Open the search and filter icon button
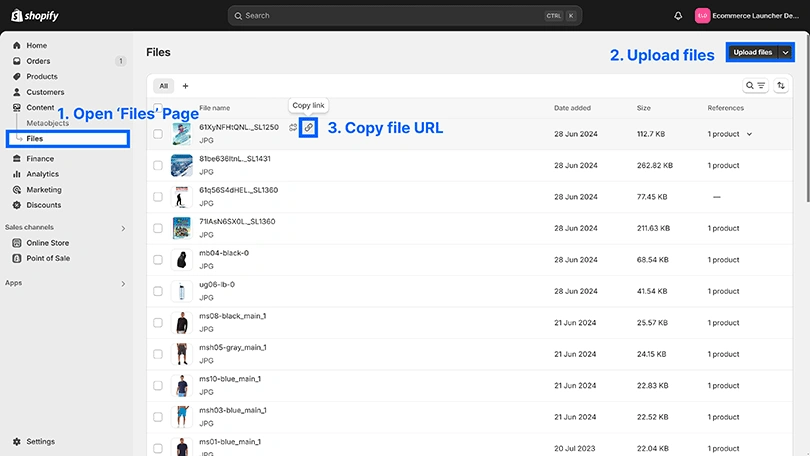810x456 pixels. coord(755,86)
